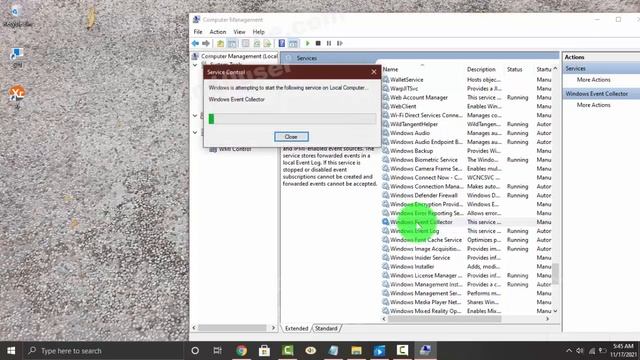Viewport: 640px width, 360px height.
Task: Click More Actions under Services in Actions pane
Action: (593, 80)
